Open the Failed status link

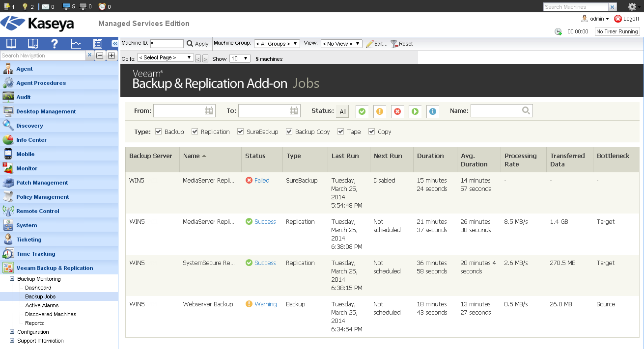[x=262, y=180]
